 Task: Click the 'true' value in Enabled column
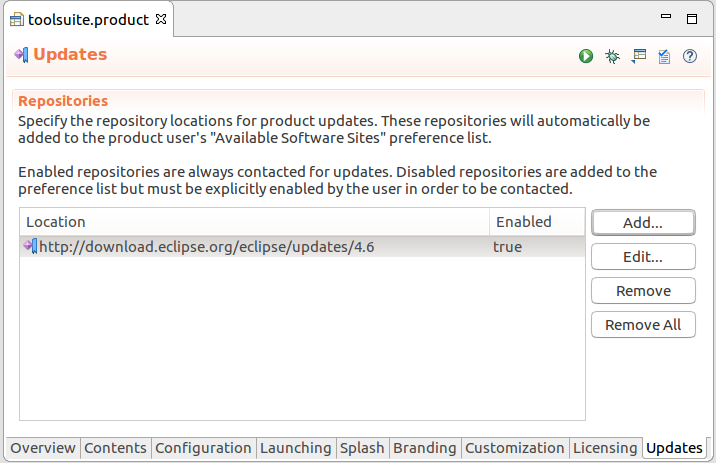click(507, 247)
